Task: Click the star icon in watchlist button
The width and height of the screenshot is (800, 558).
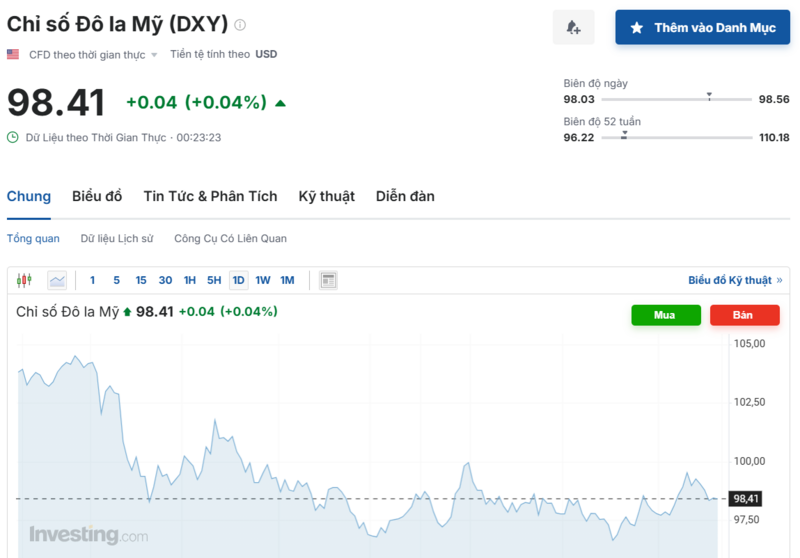Action: point(636,28)
